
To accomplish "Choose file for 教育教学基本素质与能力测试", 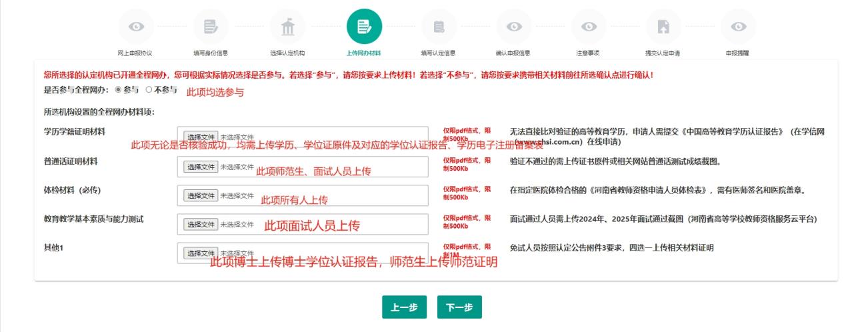I will (x=201, y=224).
